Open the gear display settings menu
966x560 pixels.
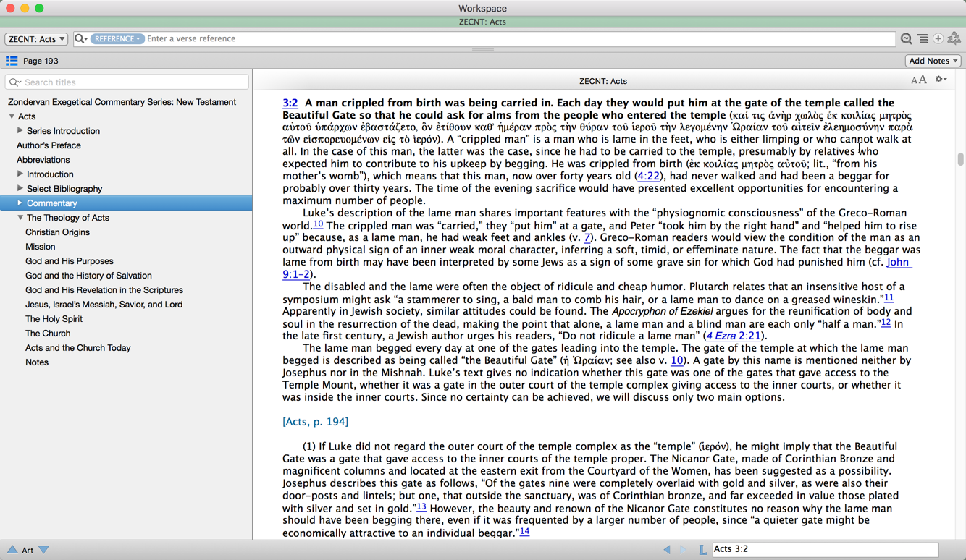tap(941, 80)
